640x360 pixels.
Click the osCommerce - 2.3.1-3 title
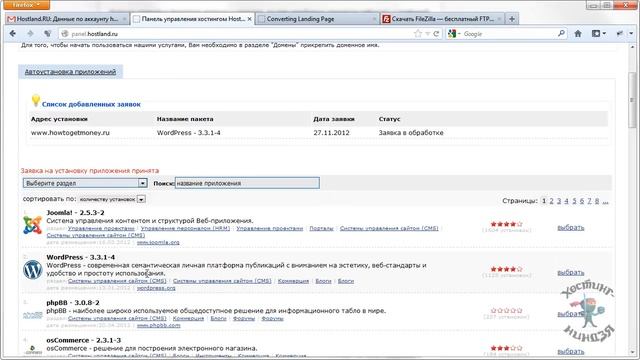84,340
